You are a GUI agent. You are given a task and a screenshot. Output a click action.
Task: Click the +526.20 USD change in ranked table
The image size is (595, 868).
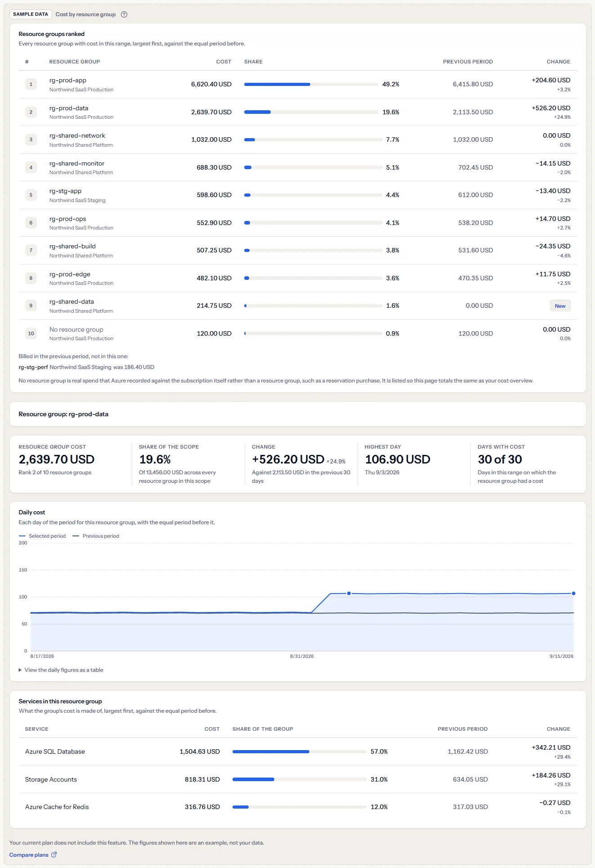(x=551, y=108)
